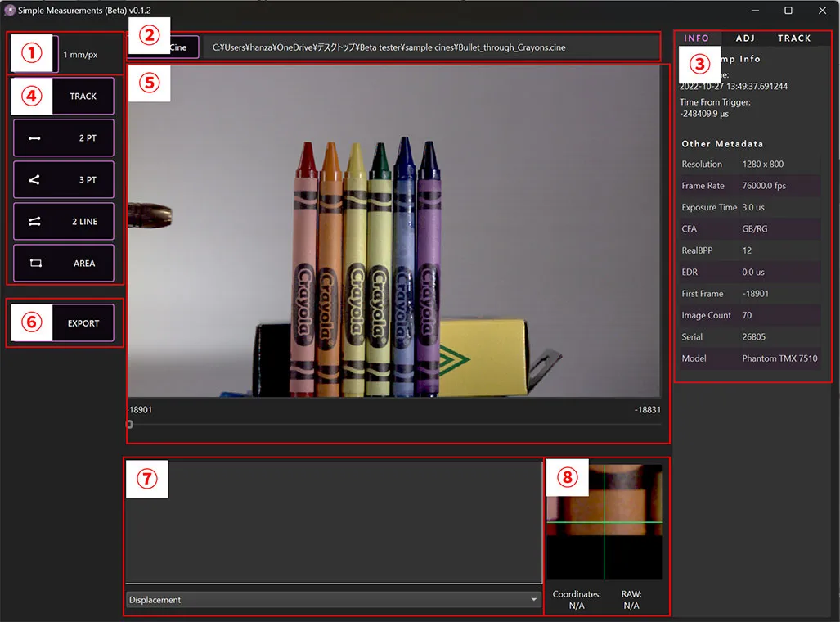
Task: Switch to the INFO tab
Action: tap(696, 38)
